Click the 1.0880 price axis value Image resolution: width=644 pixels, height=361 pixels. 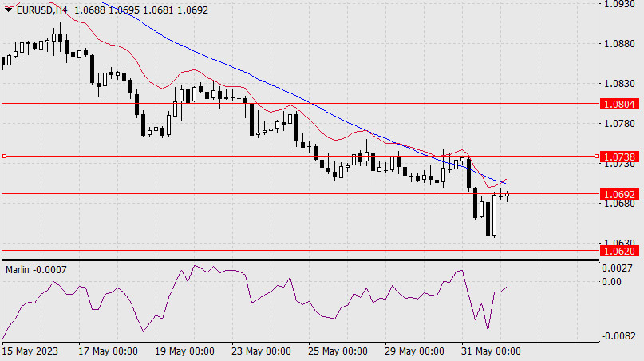point(619,44)
